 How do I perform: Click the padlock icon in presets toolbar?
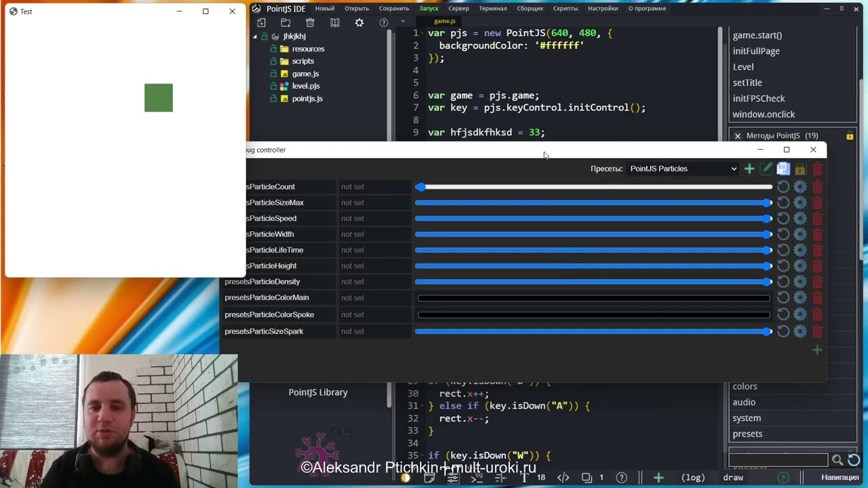(x=800, y=169)
